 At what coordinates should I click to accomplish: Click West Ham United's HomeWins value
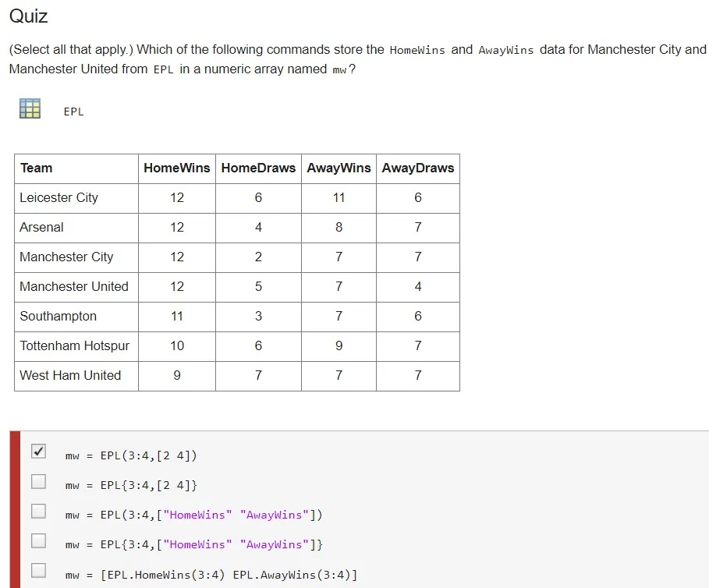click(x=177, y=375)
